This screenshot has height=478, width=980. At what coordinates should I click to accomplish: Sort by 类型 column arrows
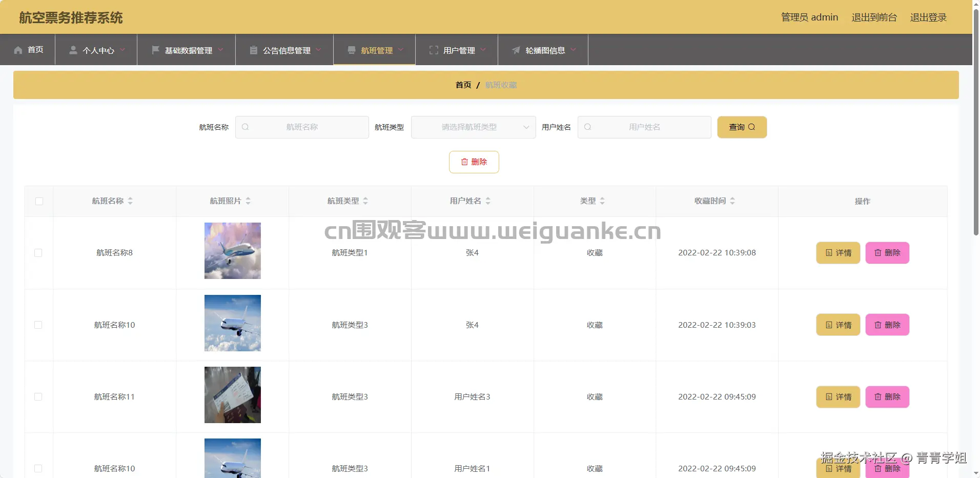(x=602, y=201)
